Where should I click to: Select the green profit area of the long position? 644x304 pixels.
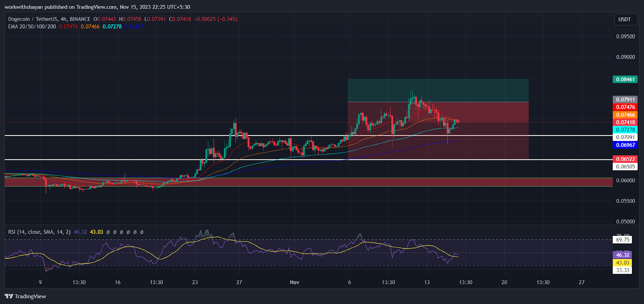tap(438, 90)
